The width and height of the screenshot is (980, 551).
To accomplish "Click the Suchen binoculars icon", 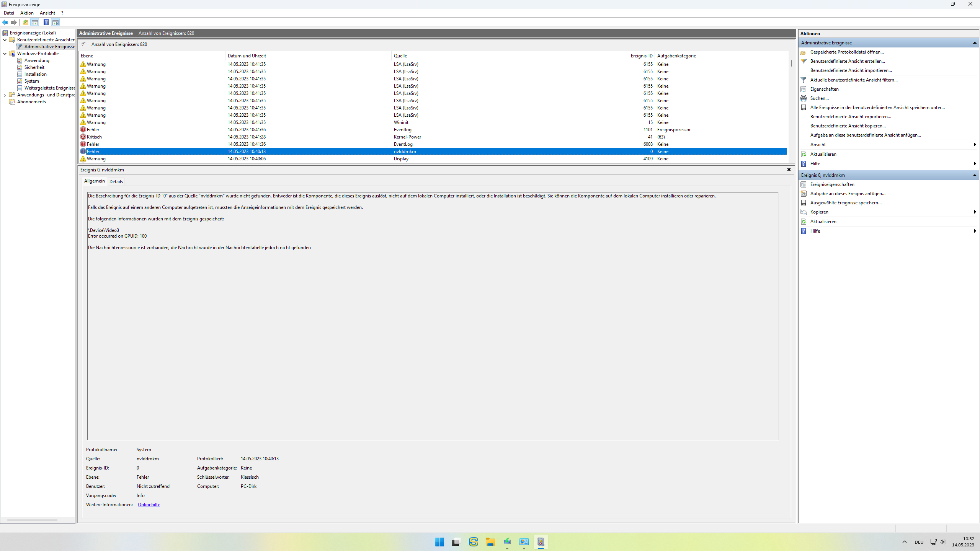I will [x=804, y=98].
